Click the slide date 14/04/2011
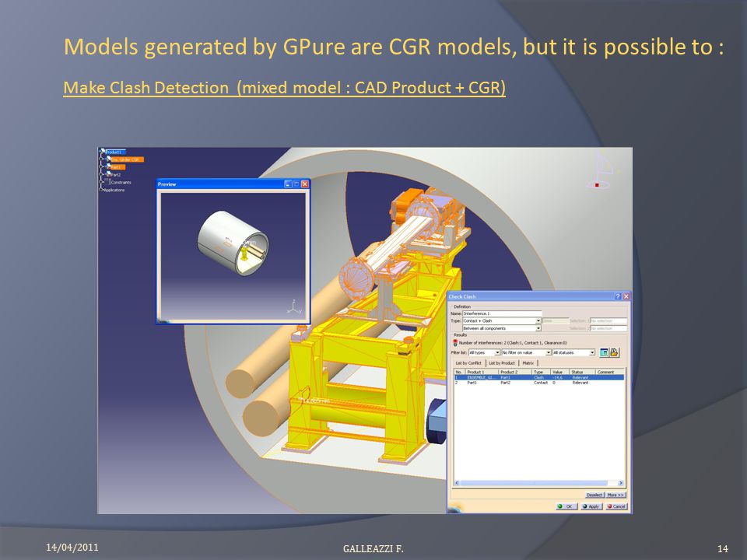Viewport: 747px width, 560px height. click(72, 547)
